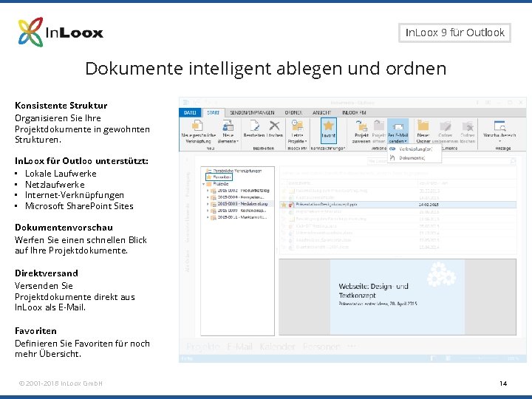The image size is (532, 399).
Task: Click the Ordner löschen icon
Action: pyautogui.click(x=468, y=126)
